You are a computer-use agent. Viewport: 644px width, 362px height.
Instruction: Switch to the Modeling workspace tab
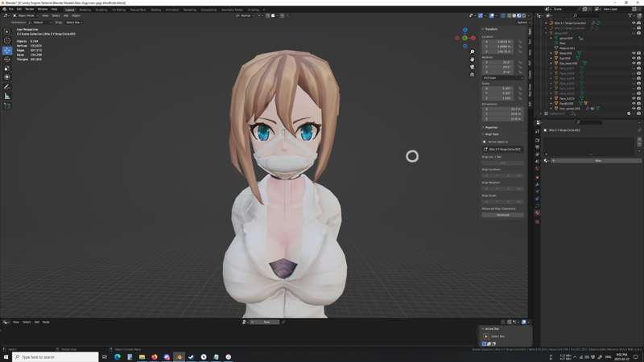point(85,10)
